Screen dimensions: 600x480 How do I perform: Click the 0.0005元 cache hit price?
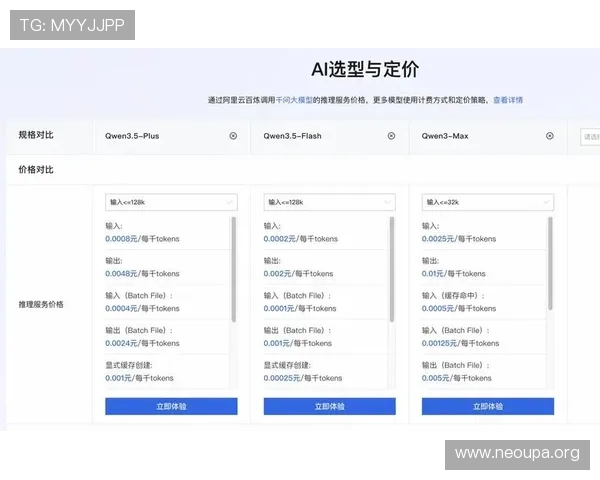pos(438,309)
